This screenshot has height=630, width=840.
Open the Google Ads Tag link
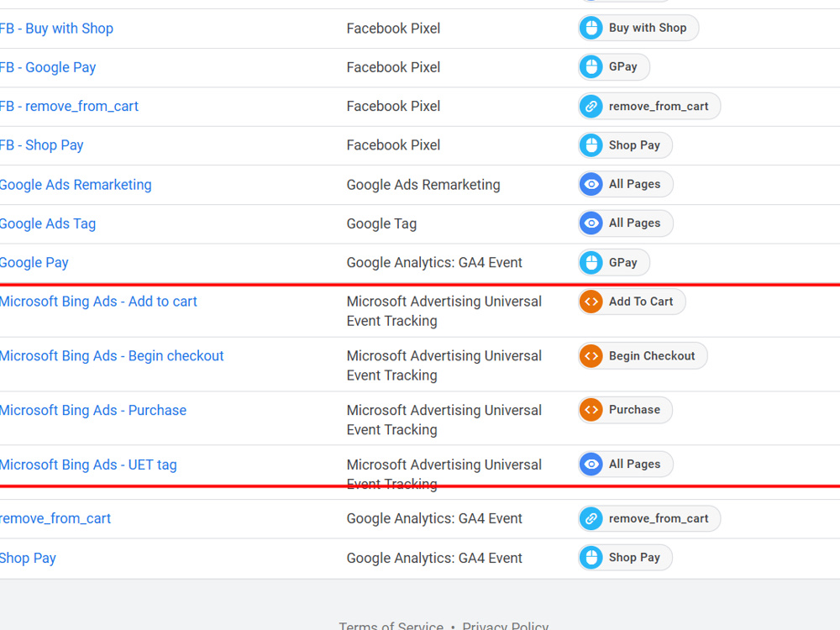click(x=48, y=224)
